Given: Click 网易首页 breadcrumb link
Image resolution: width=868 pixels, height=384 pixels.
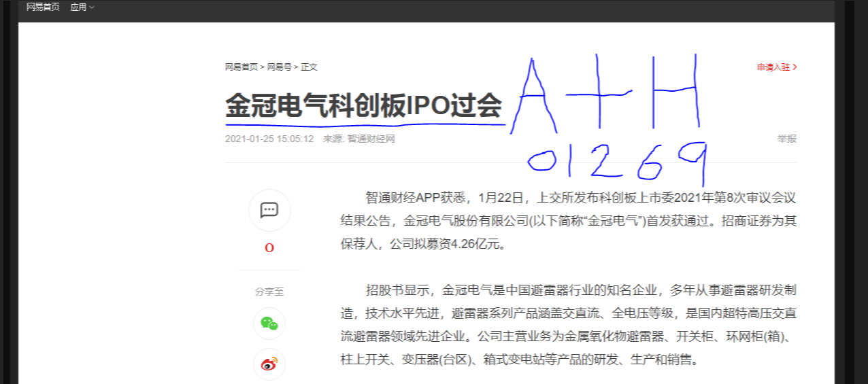Looking at the screenshot, I should [241, 67].
